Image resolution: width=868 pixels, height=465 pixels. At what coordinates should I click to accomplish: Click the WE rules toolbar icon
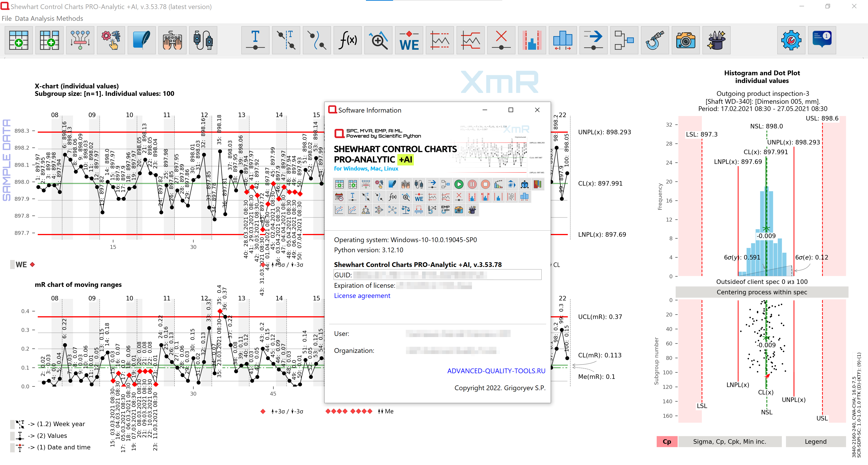pyautogui.click(x=409, y=40)
